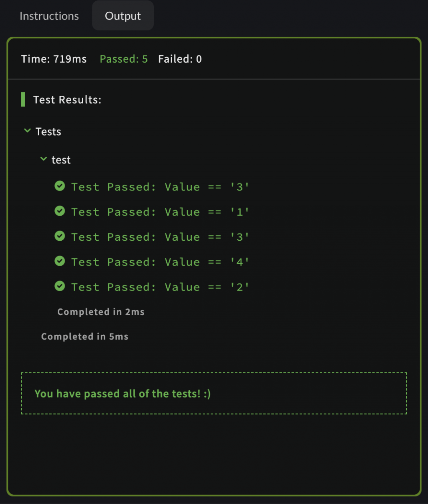The image size is (428, 504).
Task: Select the Output tab
Action: (122, 16)
